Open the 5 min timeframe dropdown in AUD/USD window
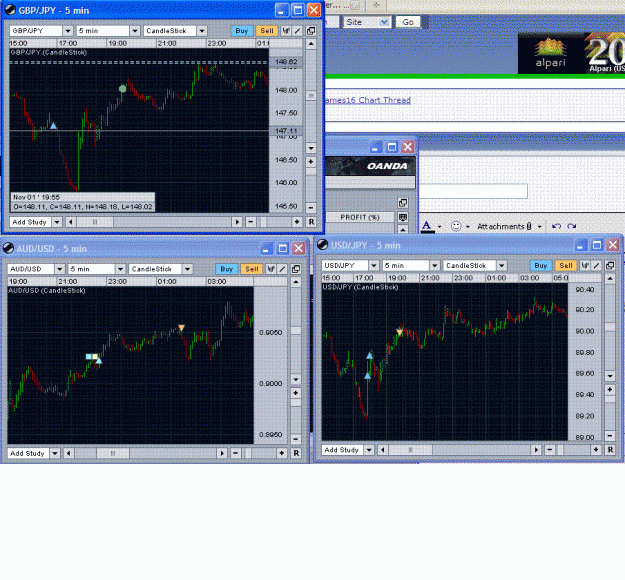The height and width of the screenshot is (580, 625). [120, 269]
